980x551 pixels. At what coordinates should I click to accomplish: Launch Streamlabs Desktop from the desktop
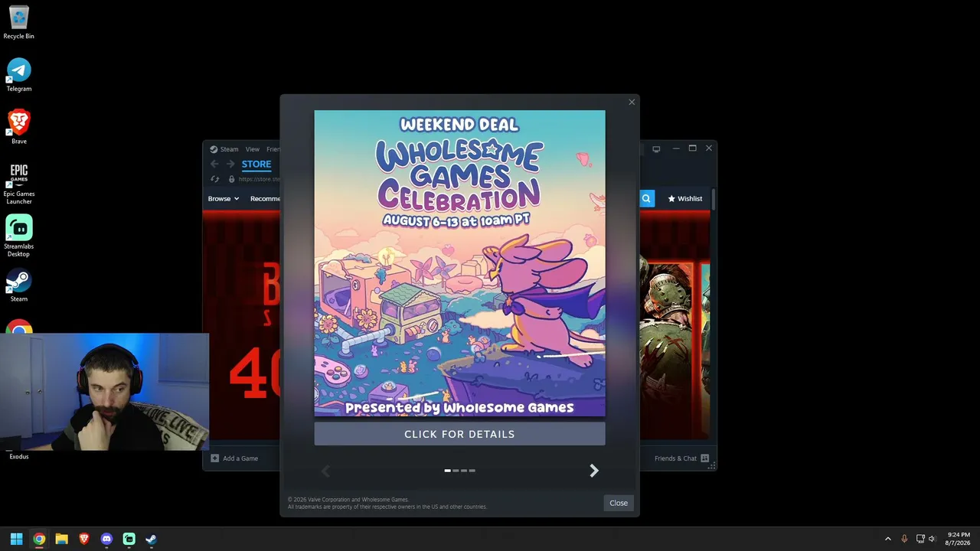[x=19, y=236]
